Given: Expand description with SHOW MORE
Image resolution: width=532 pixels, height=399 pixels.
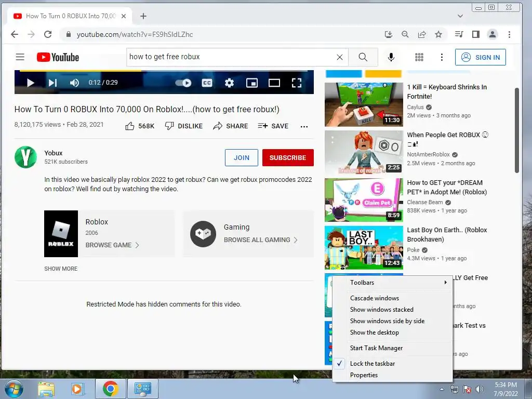Looking at the screenshot, I should tap(61, 269).
